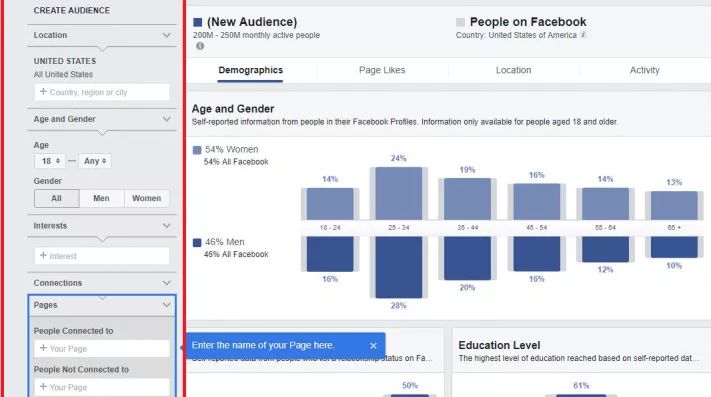The height and width of the screenshot is (397, 711).
Task: Select All gender option
Action: click(57, 198)
